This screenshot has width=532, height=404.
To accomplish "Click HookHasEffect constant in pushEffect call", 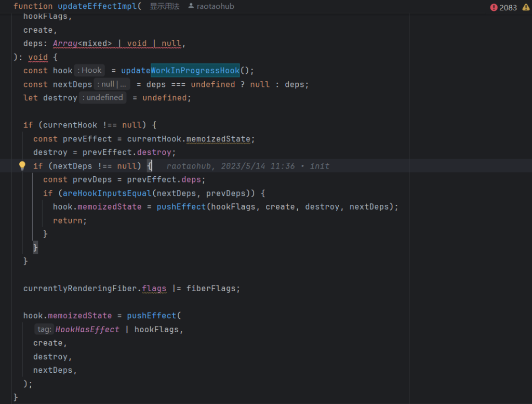I will 87,329.
